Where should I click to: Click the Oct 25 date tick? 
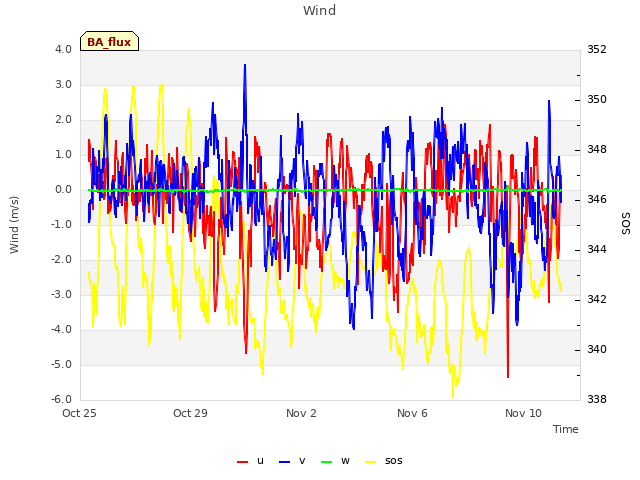(x=79, y=413)
